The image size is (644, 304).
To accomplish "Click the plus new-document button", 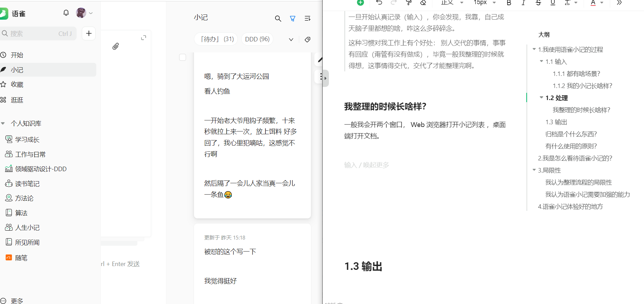I will [x=89, y=33].
